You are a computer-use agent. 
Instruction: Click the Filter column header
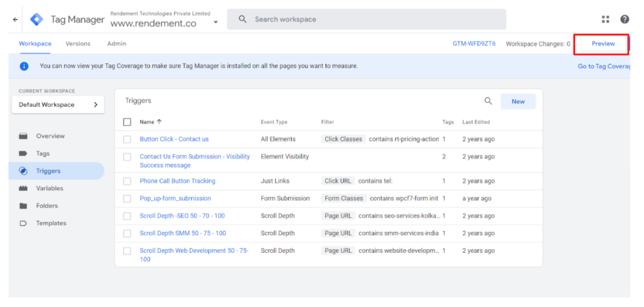pyautogui.click(x=328, y=122)
